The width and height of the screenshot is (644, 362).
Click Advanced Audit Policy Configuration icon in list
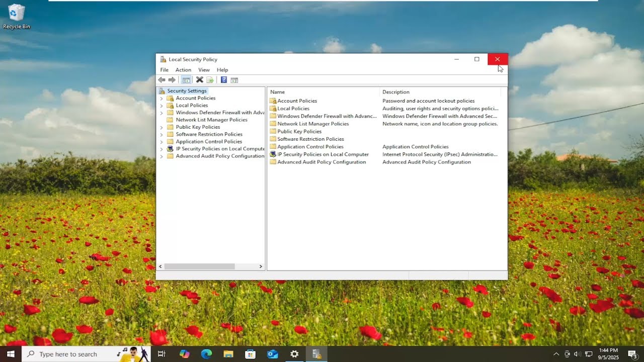273,162
